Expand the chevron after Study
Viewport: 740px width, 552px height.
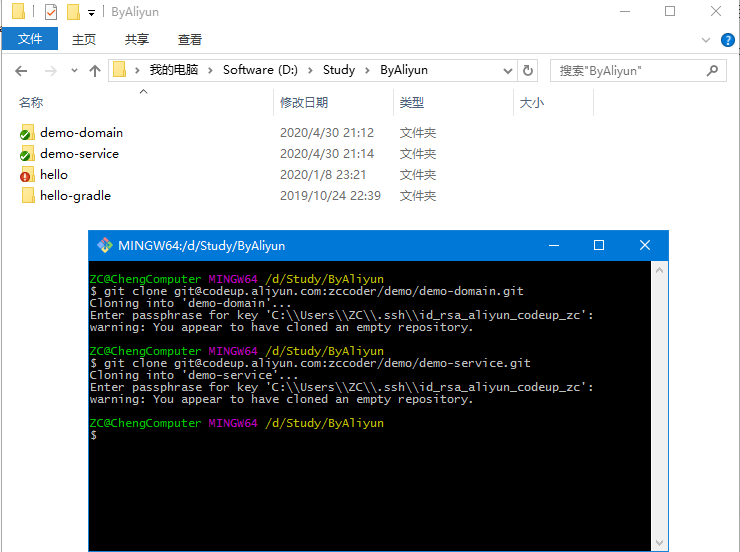(367, 70)
